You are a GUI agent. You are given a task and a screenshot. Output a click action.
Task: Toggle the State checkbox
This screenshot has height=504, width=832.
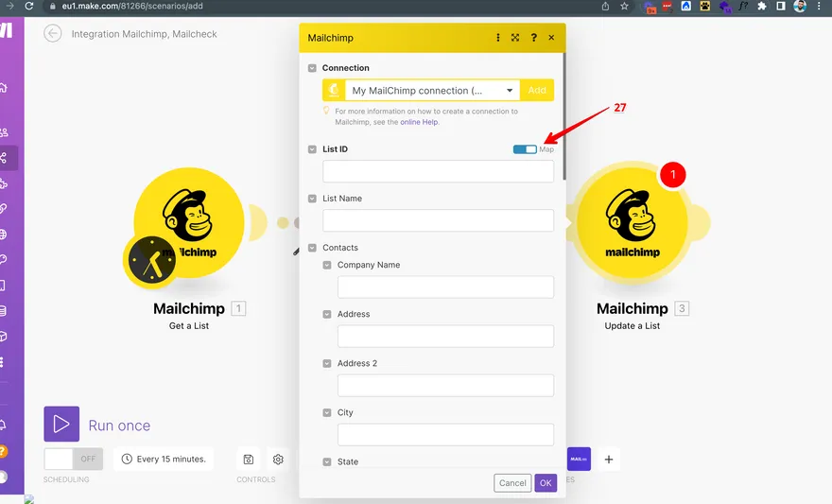tap(327, 462)
